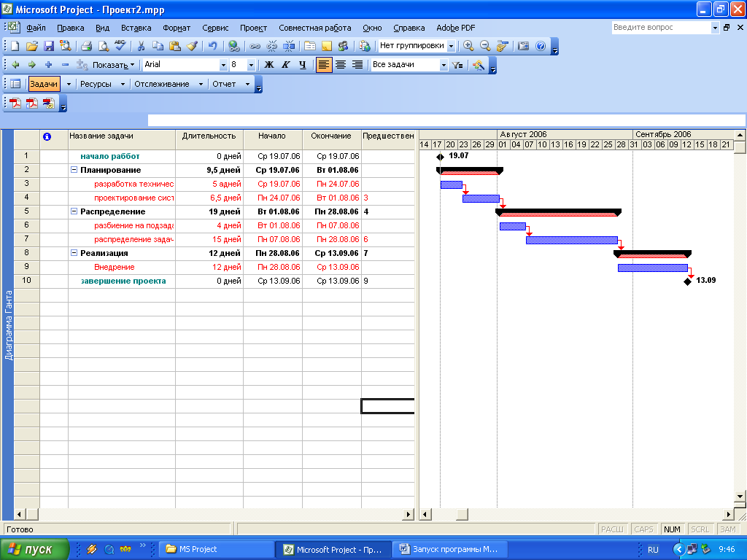The height and width of the screenshot is (560, 747).
Task: Switch to Запуск программы taskbar button
Action: [x=449, y=549]
